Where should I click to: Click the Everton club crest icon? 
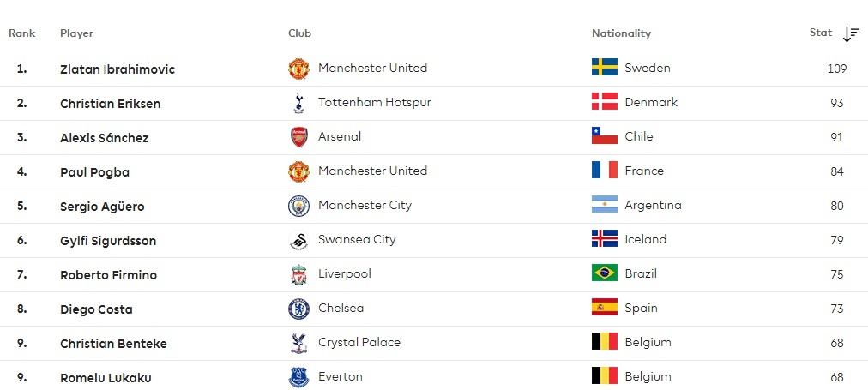coord(298,377)
